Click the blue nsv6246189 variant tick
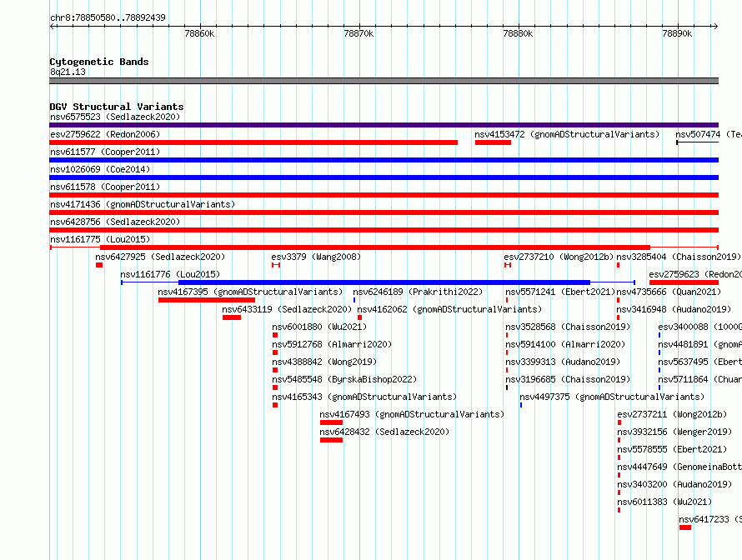This screenshot has height=560, width=742. click(x=354, y=300)
